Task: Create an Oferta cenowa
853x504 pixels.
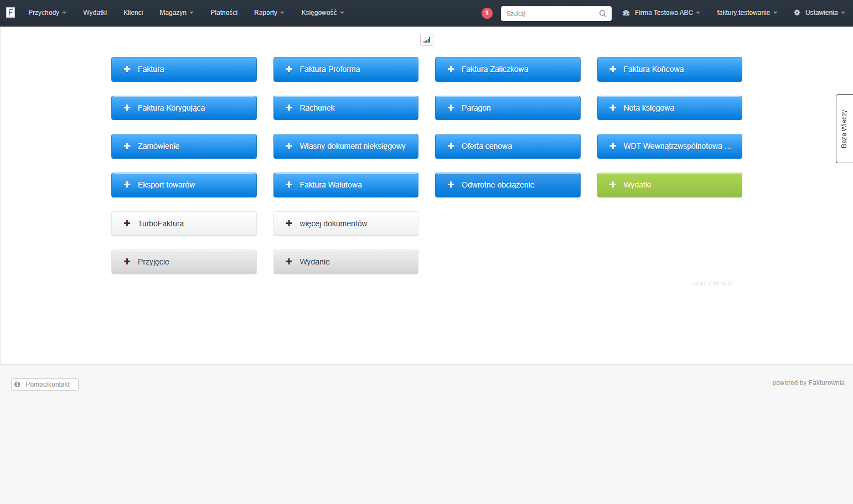Action: pos(508,146)
